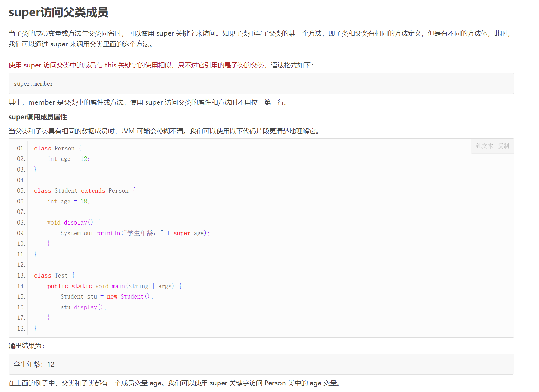Click the sentence starting 其中, member 是父类
The image size is (539, 392).
[x=148, y=102]
